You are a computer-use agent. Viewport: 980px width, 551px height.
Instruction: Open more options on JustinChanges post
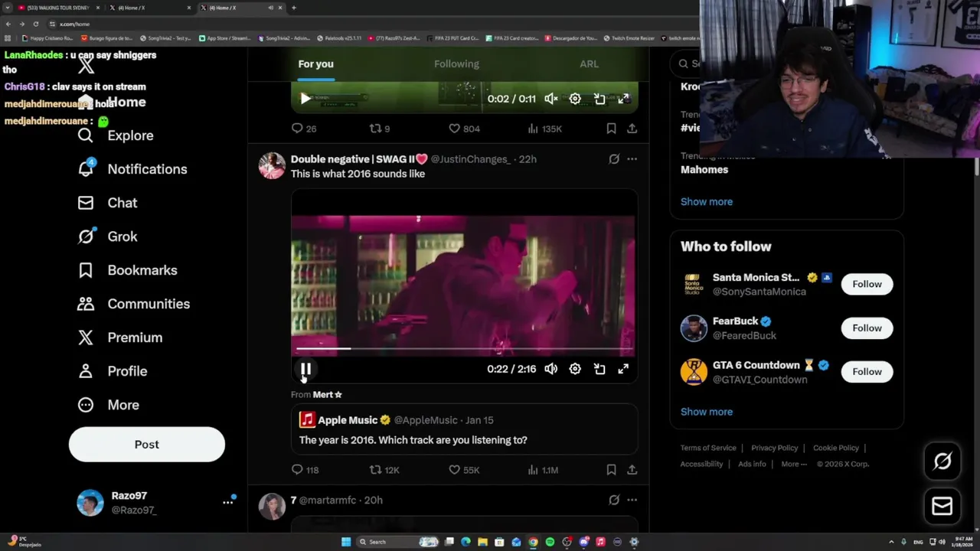pos(632,159)
